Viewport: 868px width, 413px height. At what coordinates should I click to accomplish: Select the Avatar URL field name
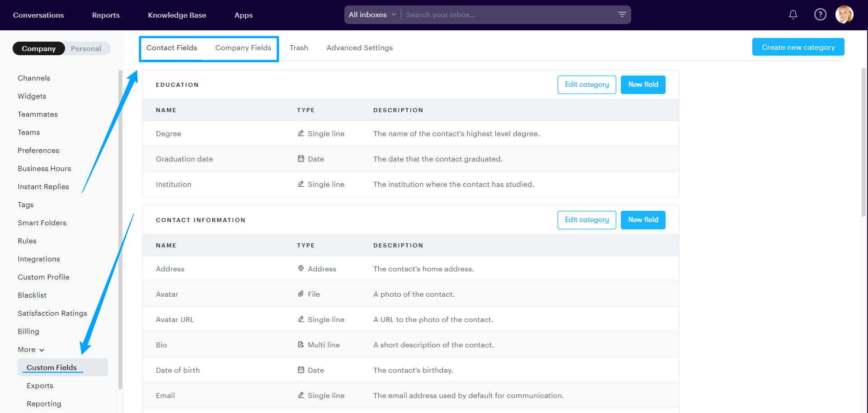click(x=175, y=319)
